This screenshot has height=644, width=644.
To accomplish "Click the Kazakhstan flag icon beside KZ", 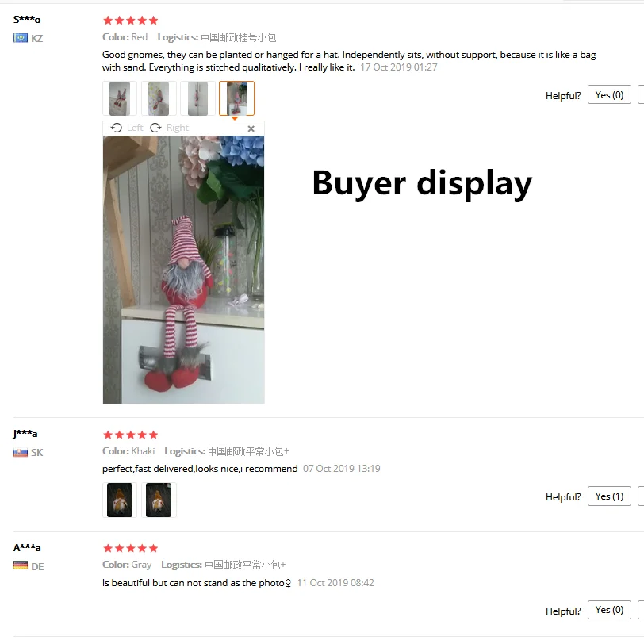I will click(21, 38).
